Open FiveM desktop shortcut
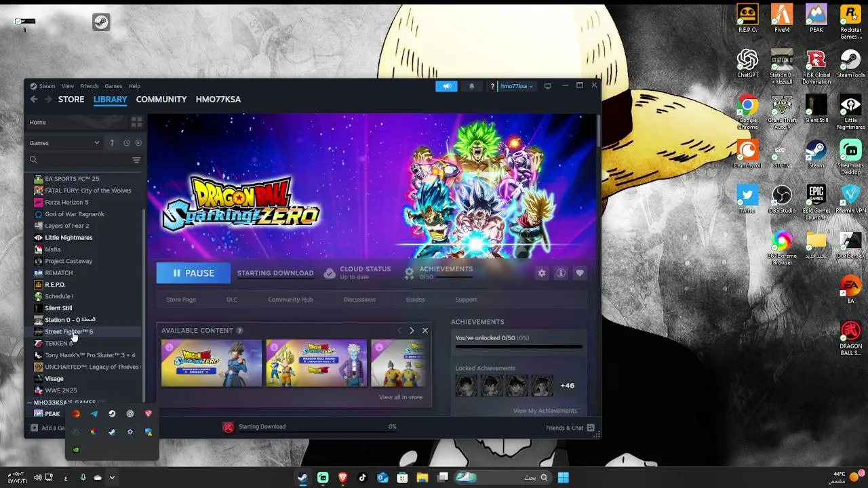 click(x=782, y=18)
